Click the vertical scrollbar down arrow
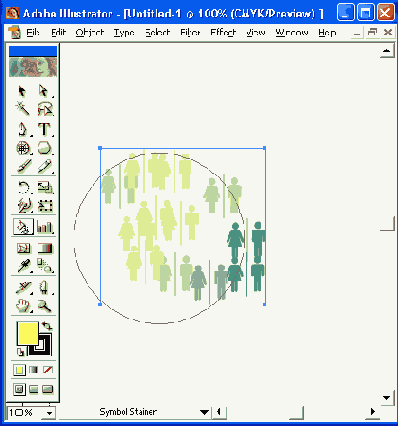398x426 pixels. (x=387, y=398)
